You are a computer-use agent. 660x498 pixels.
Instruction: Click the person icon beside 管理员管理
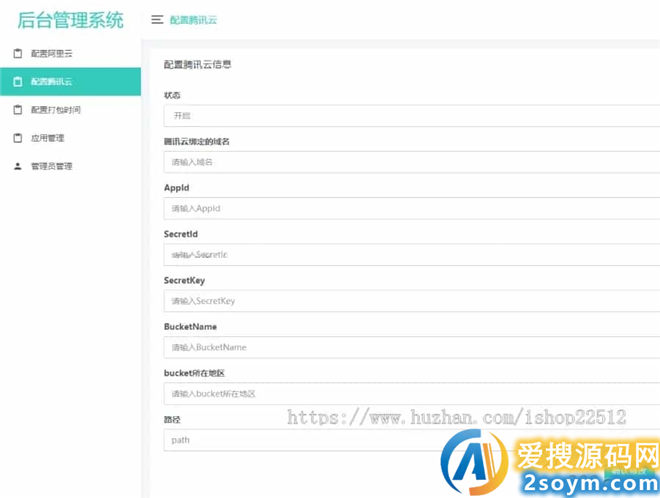(18, 166)
